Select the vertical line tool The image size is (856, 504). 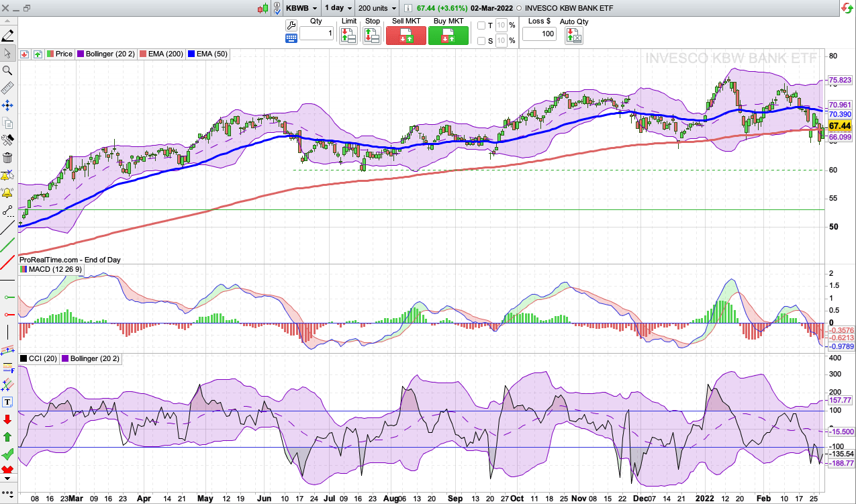pyautogui.click(x=7, y=332)
